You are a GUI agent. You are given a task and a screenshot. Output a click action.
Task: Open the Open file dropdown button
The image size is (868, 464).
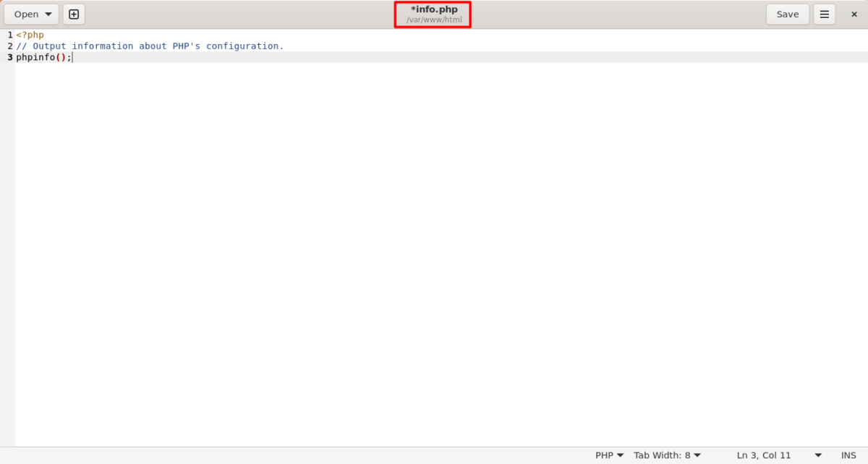[x=31, y=14]
